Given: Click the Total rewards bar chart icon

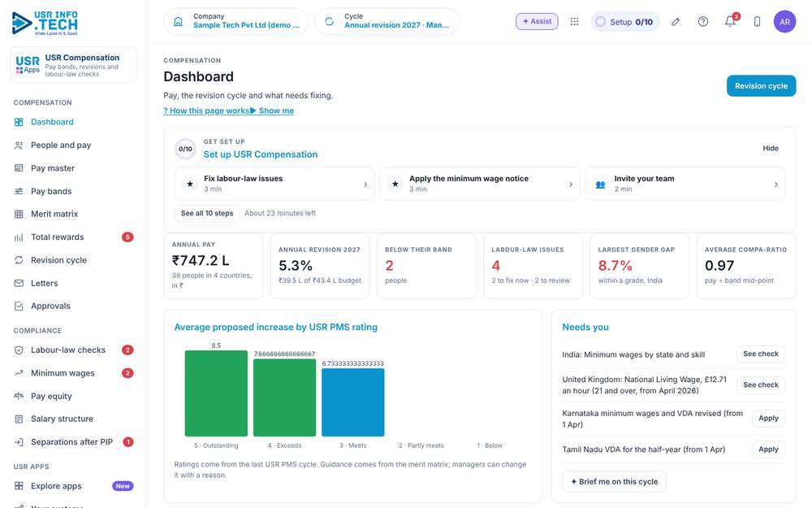Looking at the screenshot, I should click(19, 237).
